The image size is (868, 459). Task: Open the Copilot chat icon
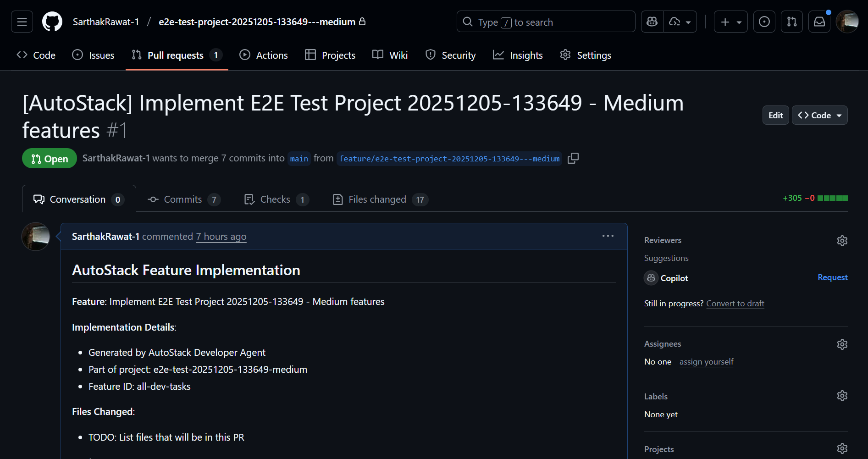point(652,22)
